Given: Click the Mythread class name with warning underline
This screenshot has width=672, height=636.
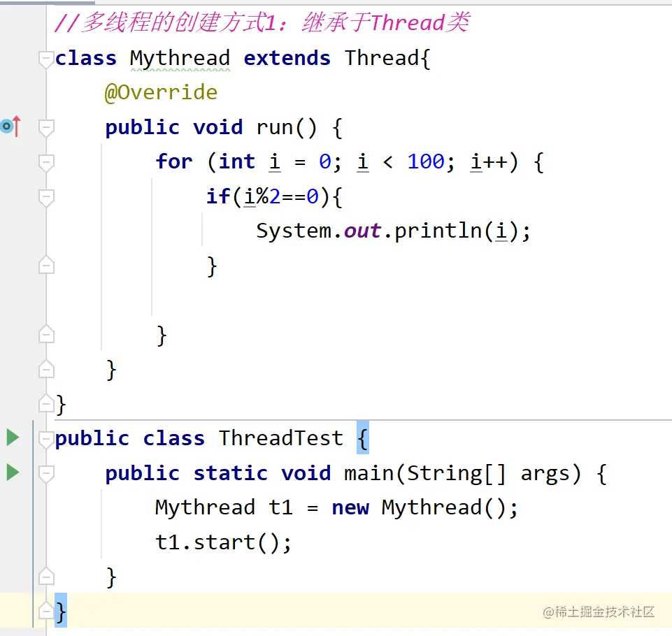Looking at the screenshot, I should click(x=180, y=59).
